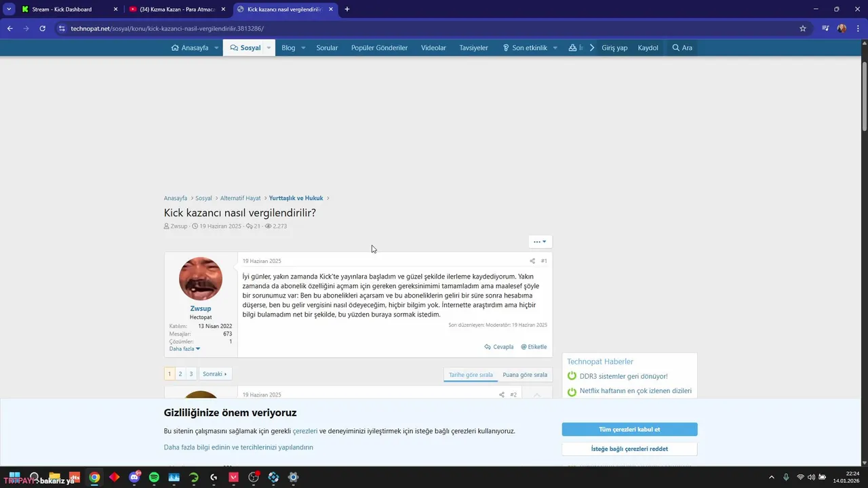
Task: Show hidden system tray icons
Action: tap(771, 477)
